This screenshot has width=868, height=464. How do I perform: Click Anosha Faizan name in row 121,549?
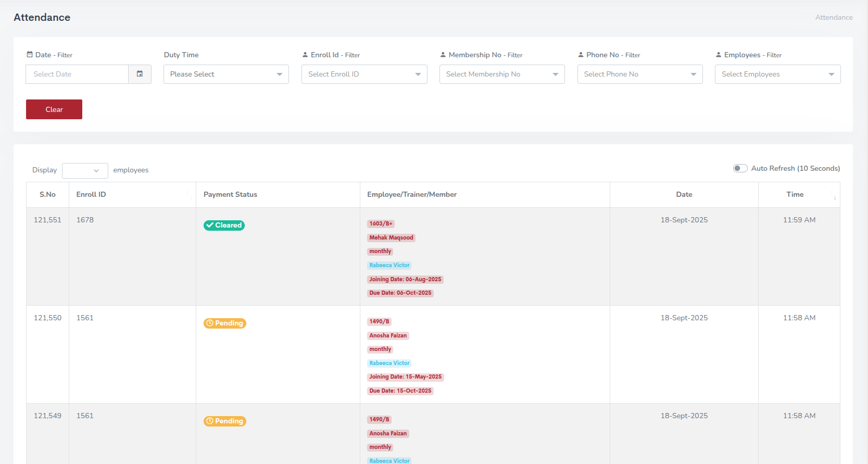[388, 433]
